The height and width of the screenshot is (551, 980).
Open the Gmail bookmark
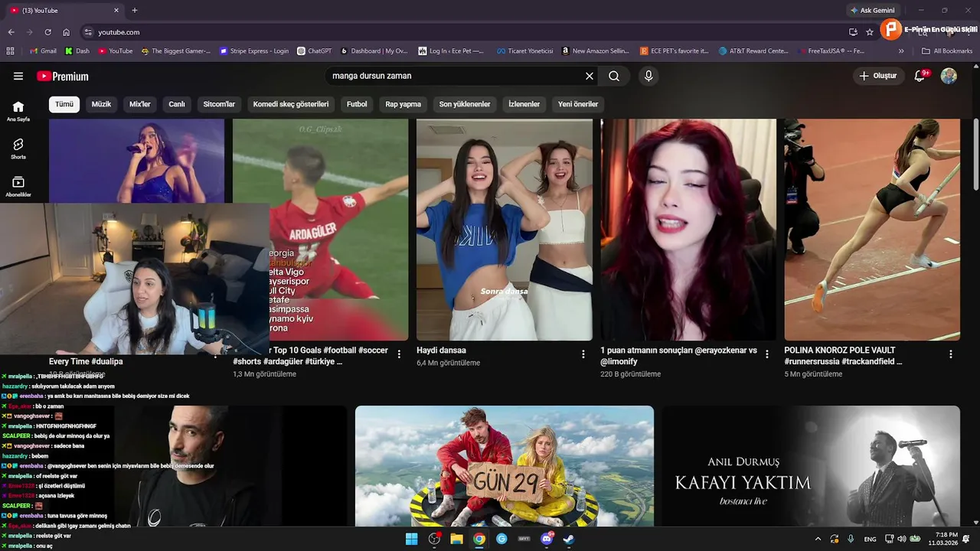(42, 51)
